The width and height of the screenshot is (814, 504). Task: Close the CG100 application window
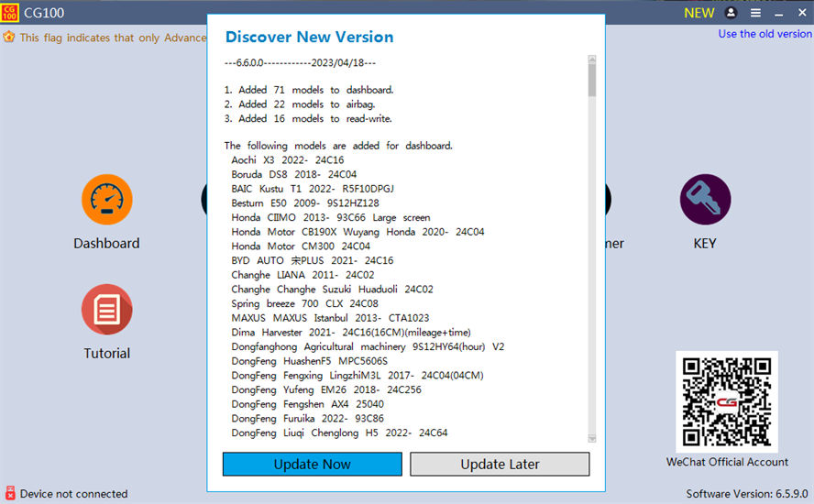[x=801, y=13]
